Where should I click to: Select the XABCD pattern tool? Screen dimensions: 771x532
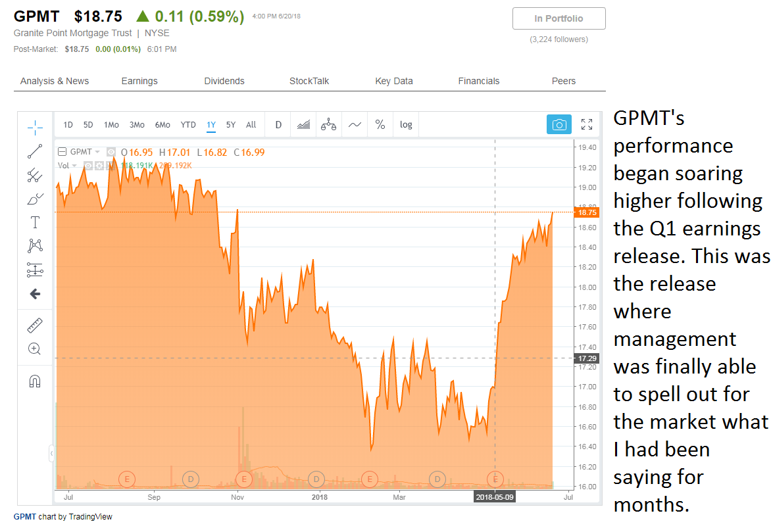[35, 245]
